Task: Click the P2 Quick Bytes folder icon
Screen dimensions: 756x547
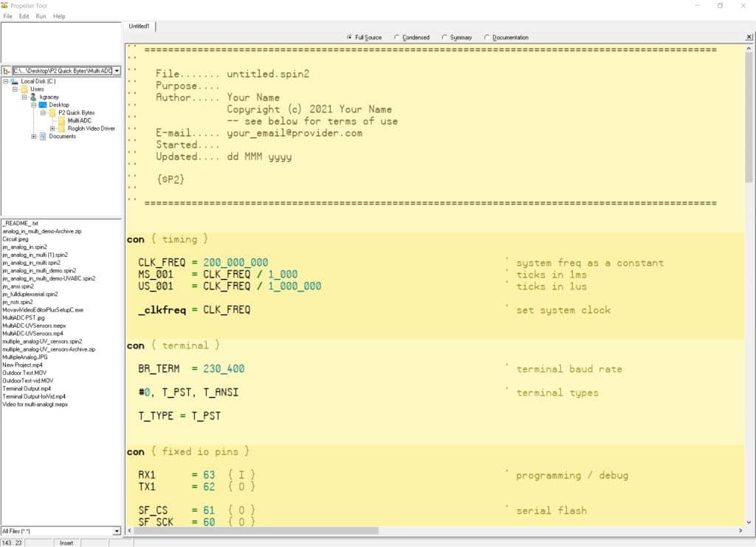Action: pos(54,113)
